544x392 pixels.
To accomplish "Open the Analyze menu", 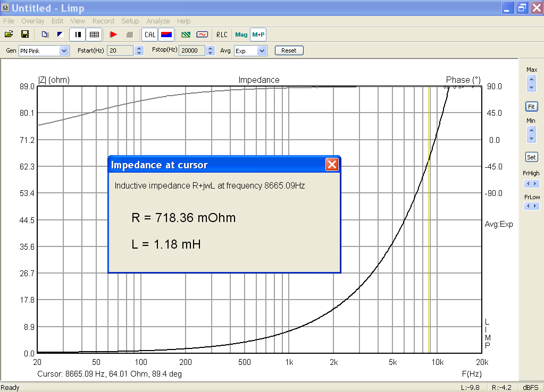I will pos(158,21).
